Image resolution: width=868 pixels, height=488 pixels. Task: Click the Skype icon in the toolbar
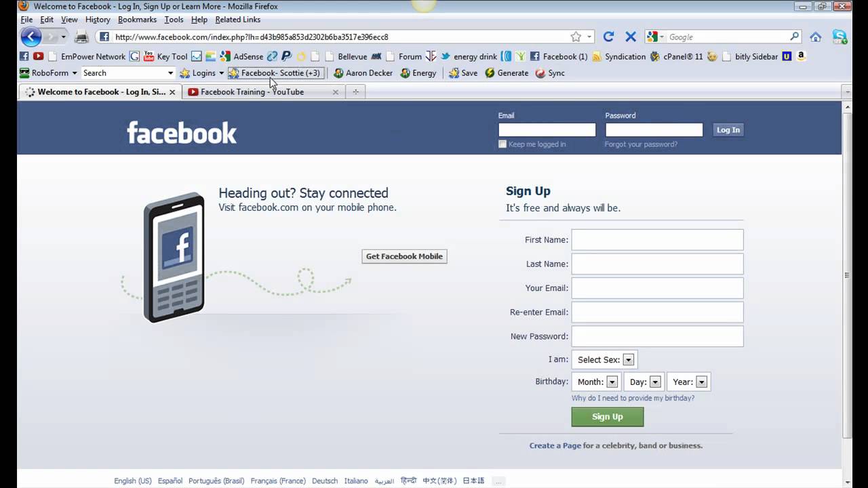point(840,37)
